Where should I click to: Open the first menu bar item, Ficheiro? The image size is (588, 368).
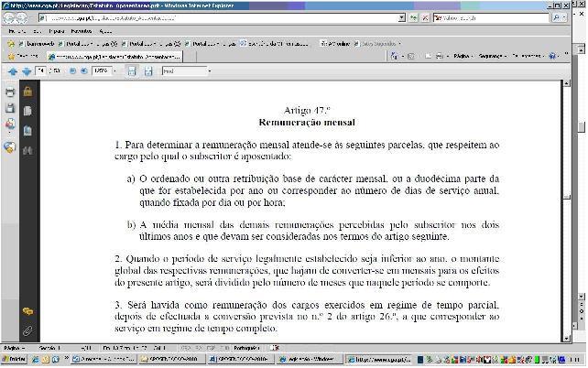pos(16,31)
